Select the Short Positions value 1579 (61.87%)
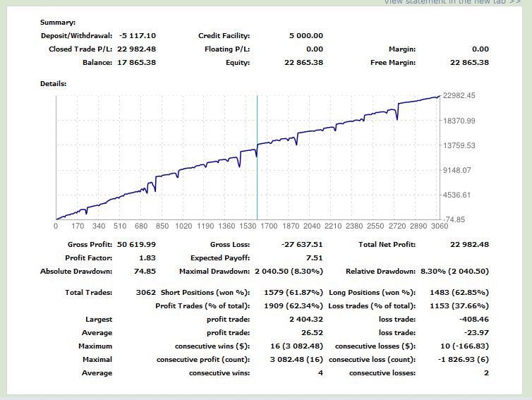The width and height of the screenshot is (532, 400). pyautogui.click(x=294, y=293)
